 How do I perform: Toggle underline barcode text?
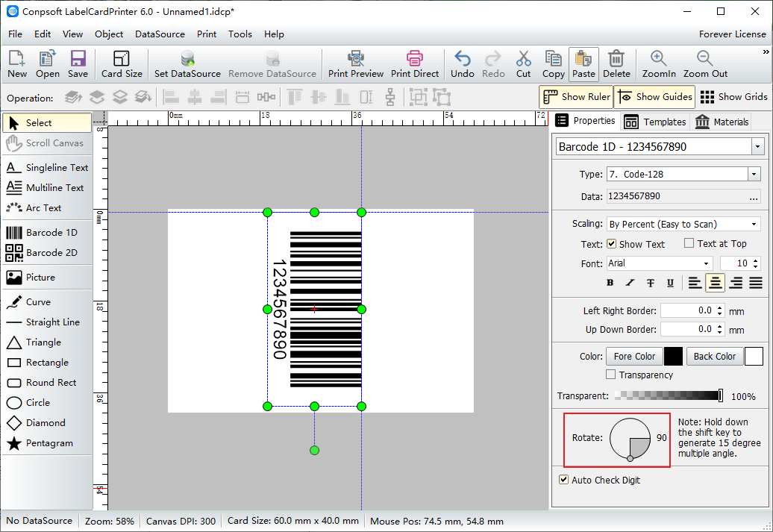pyautogui.click(x=670, y=283)
